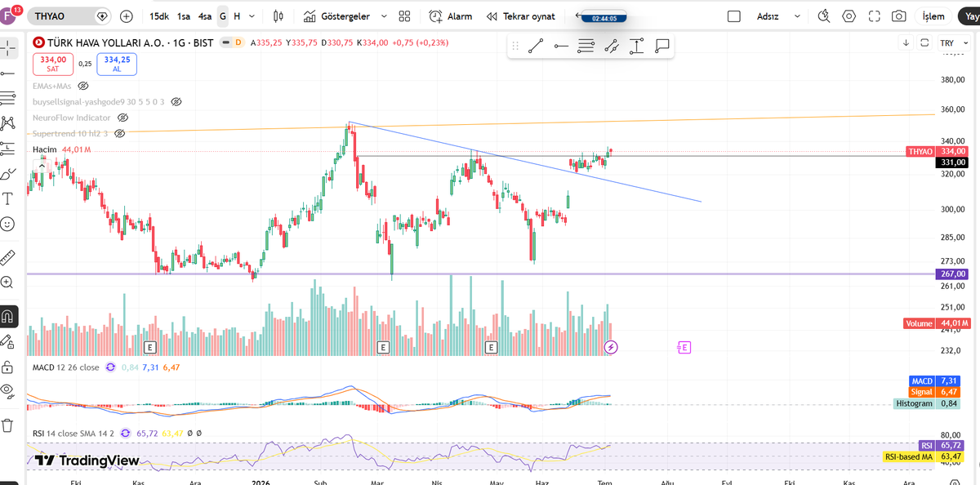Switch to 1sa timeframe
The height and width of the screenshot is (485, 980).
pyautogui.click(x=184, y=16)
